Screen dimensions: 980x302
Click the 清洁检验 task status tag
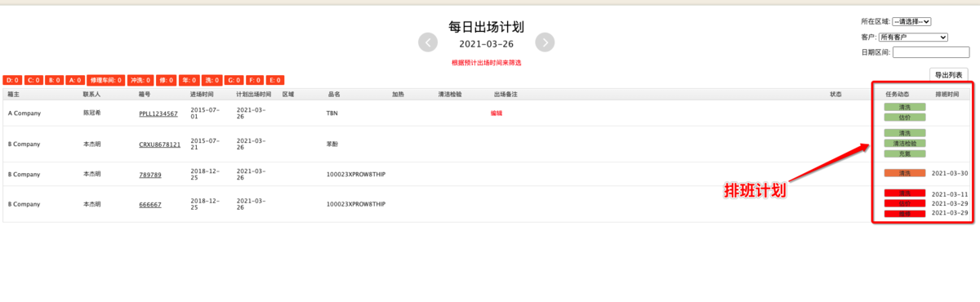point(904,143)
